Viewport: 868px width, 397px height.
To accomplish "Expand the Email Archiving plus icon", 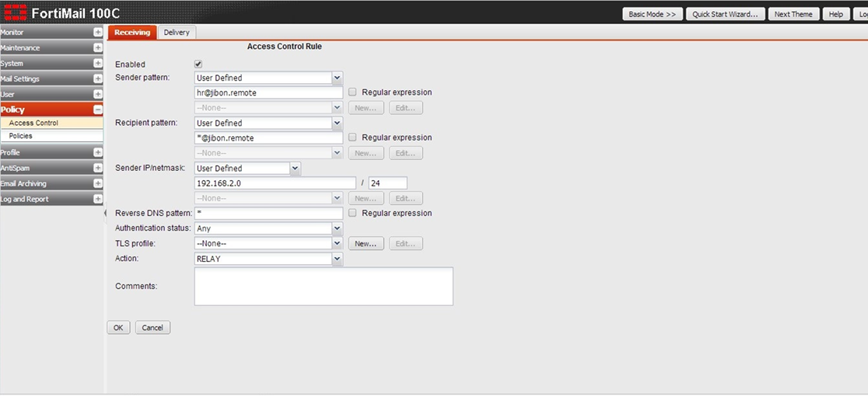I will pos(98,183).
